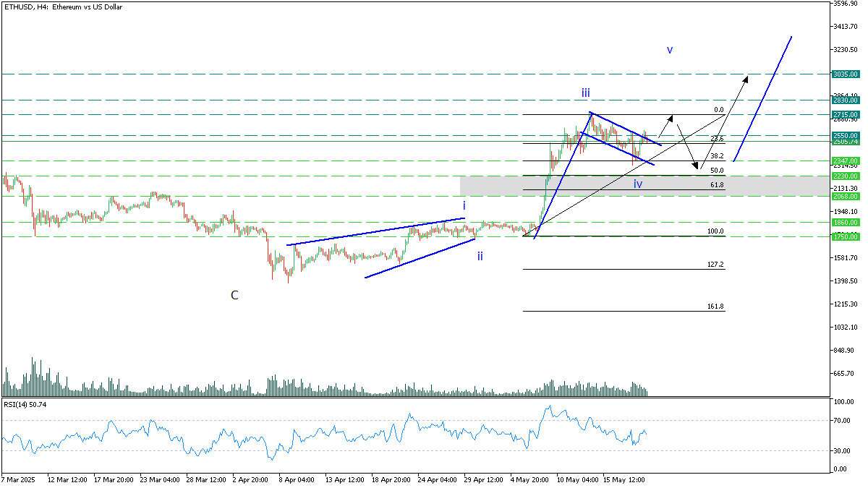Click the 29 Apr 12:00 date label
Viewport: 868px width, 488px height.
(x=484, y=479)
